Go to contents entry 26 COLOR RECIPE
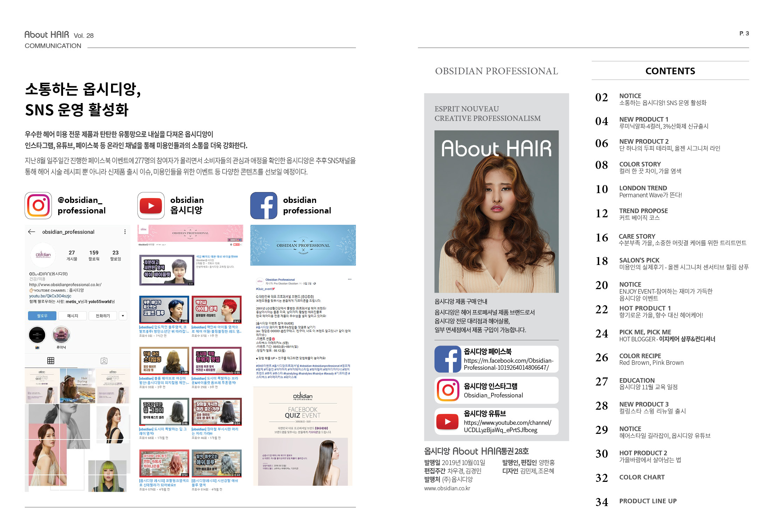The width and height of the screenshot is (774, 532). click(639, 359)
